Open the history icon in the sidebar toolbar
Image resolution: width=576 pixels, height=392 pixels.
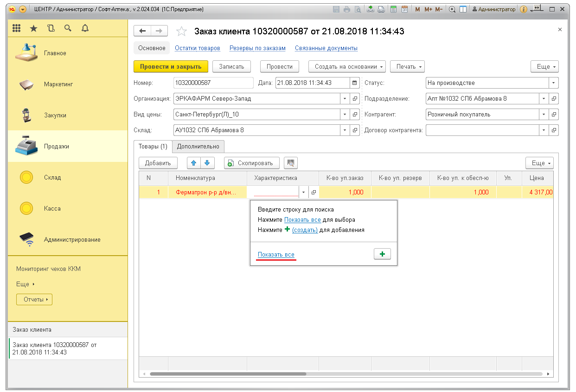click(x=51, y=28)
